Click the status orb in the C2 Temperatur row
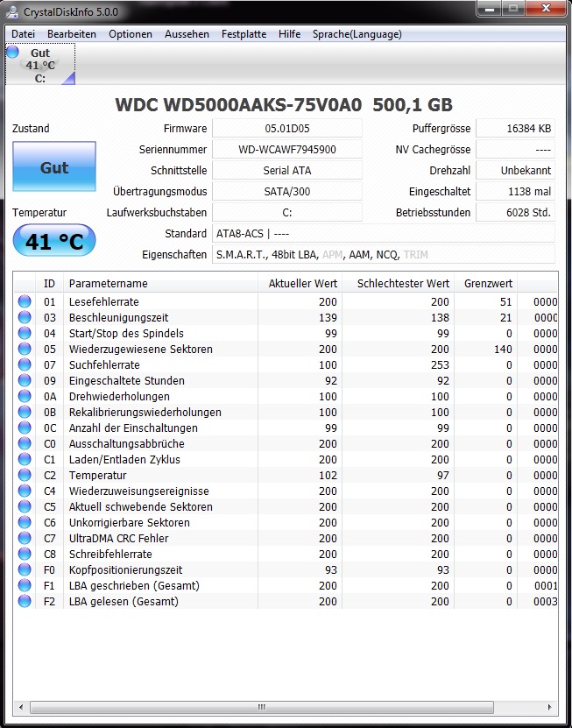Image resolution: width=572 pixels, height=728 pixels. point(25,476)
